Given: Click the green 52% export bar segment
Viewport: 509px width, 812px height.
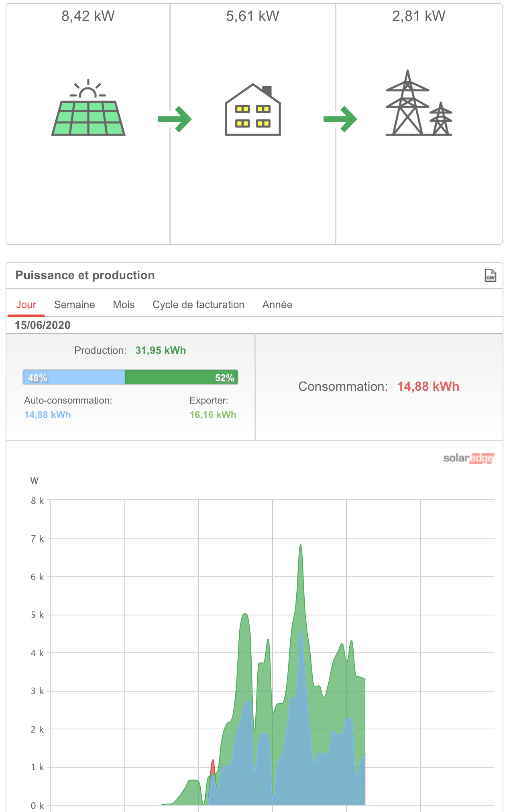Looking at the screenshot, I should 181,378.
